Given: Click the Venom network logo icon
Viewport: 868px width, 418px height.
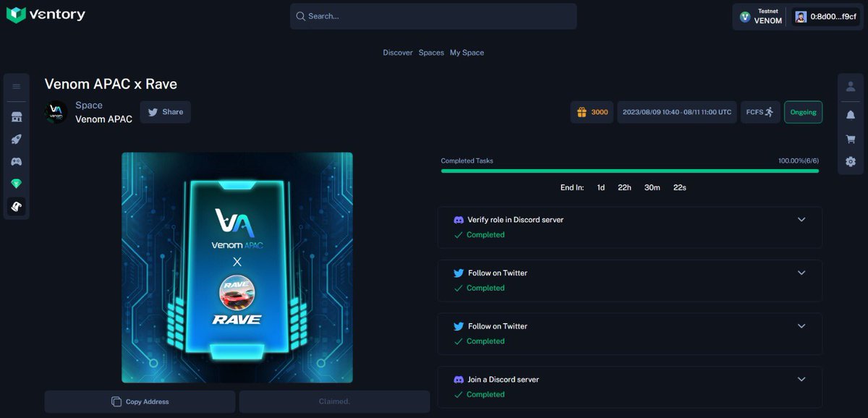Looking at the screenshot, I should 745,17.
